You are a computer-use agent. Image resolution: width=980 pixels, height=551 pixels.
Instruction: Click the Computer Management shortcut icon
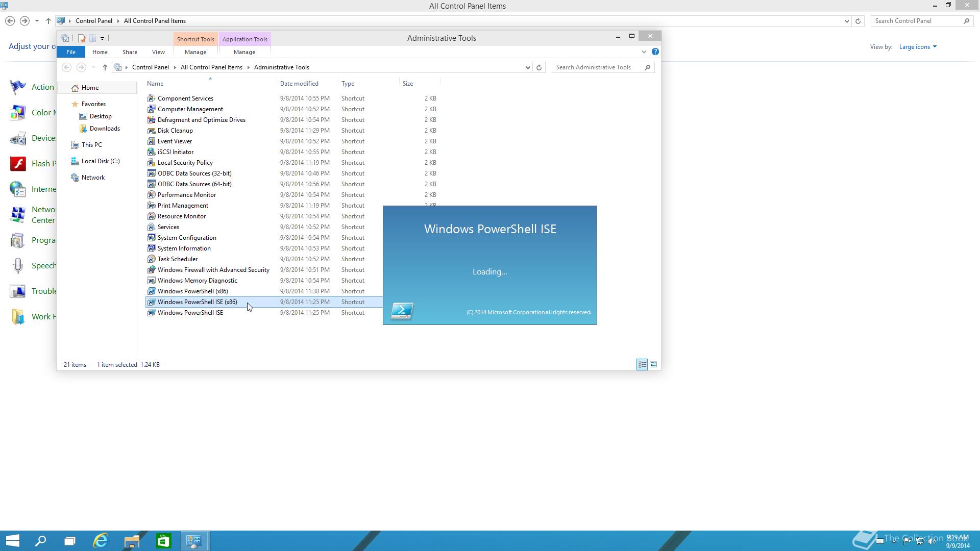click(x=151, y=109)
